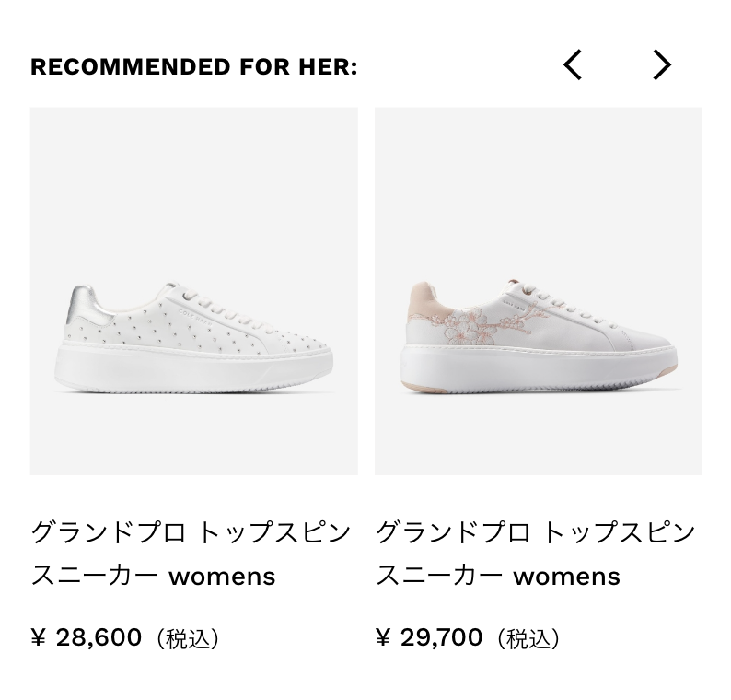Open the product title above ¥ 29,700
The image size is (731, 700).
pyautogui.click(x=535, y=554)
